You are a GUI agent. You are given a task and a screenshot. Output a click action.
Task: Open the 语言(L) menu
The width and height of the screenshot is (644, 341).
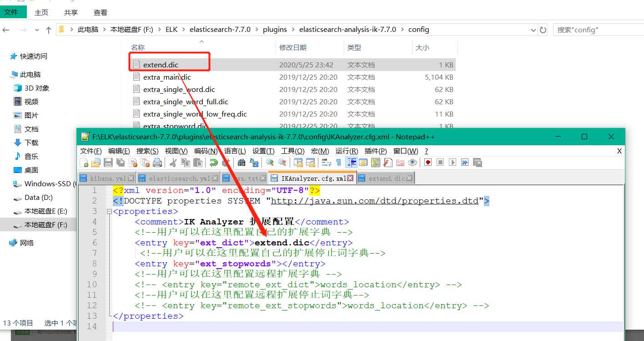tap(235, 151)
